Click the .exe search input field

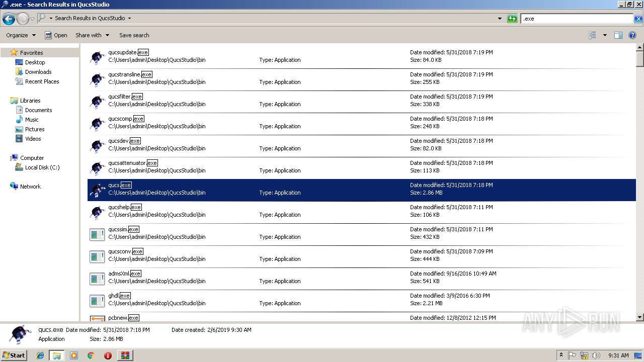coord(577,19)
